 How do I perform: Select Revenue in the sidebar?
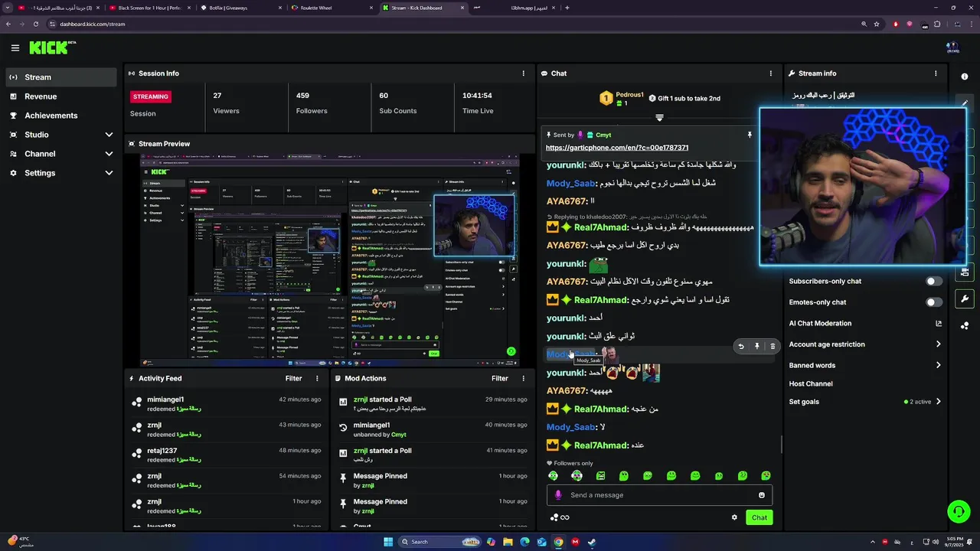point(61,96)
